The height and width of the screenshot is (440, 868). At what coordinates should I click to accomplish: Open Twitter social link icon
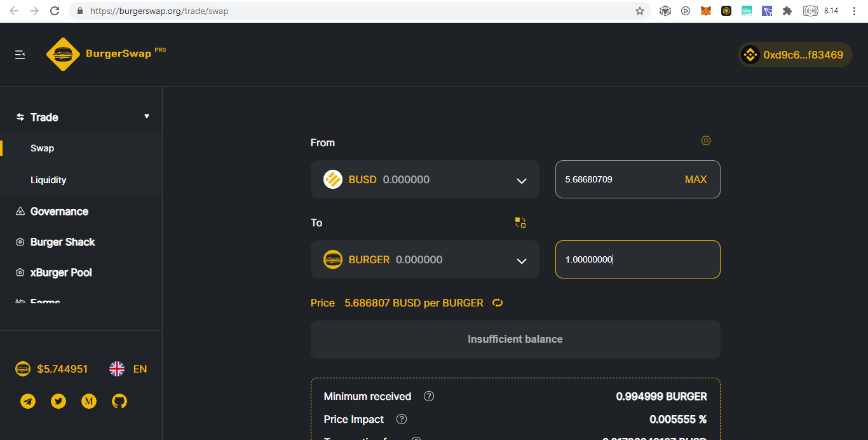(x=58, y=401)
